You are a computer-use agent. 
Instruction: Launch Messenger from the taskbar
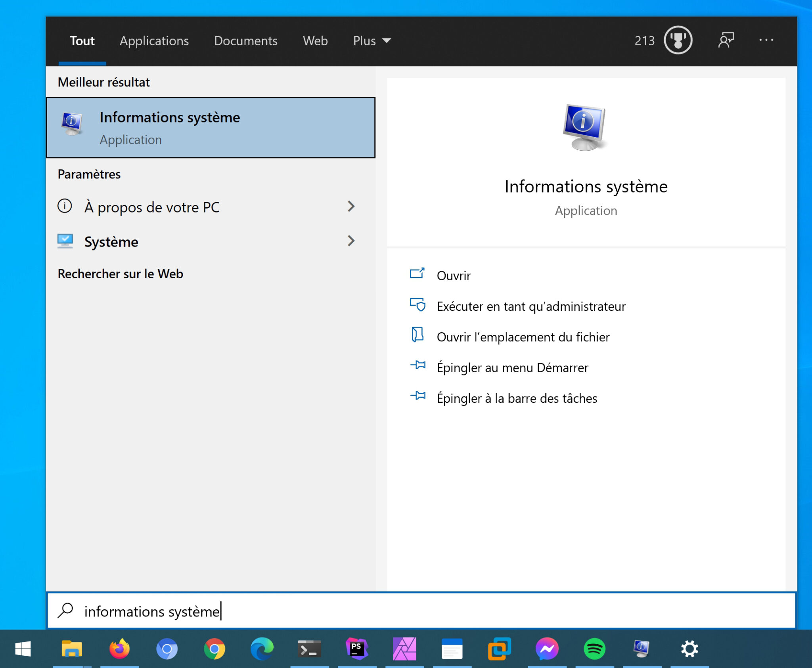tap(547, 649)
